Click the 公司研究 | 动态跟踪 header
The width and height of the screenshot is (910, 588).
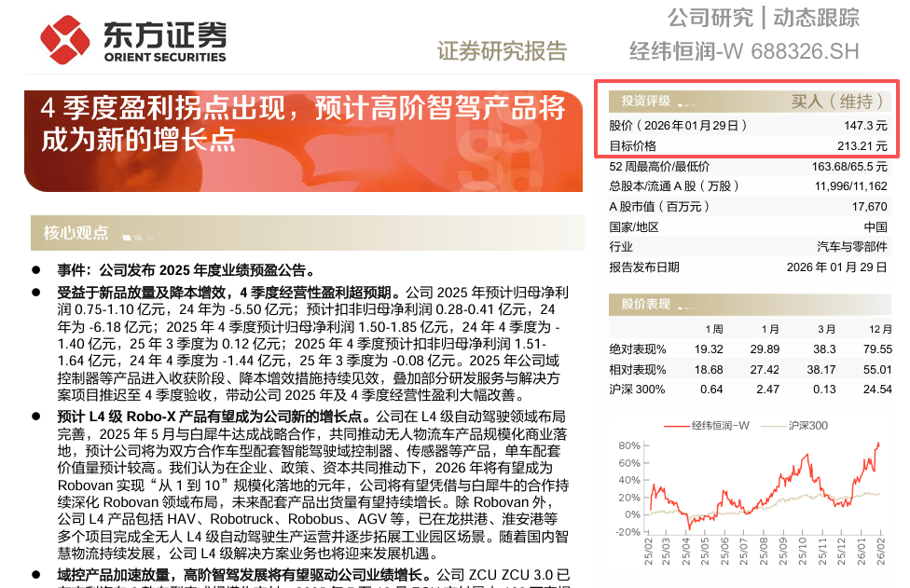(x=764, y=18)
